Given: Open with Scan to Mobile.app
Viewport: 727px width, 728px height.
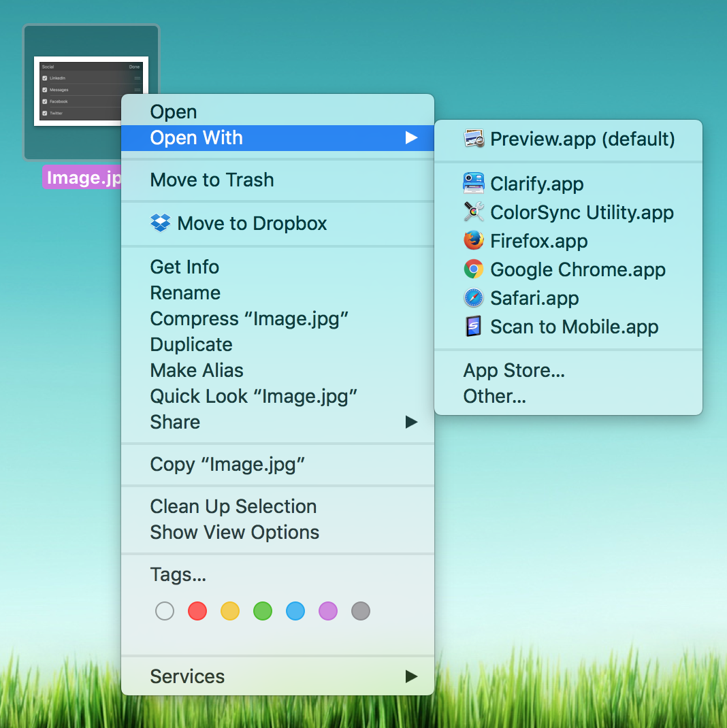Looking at the screenshot, I should (x=568, y=327).
